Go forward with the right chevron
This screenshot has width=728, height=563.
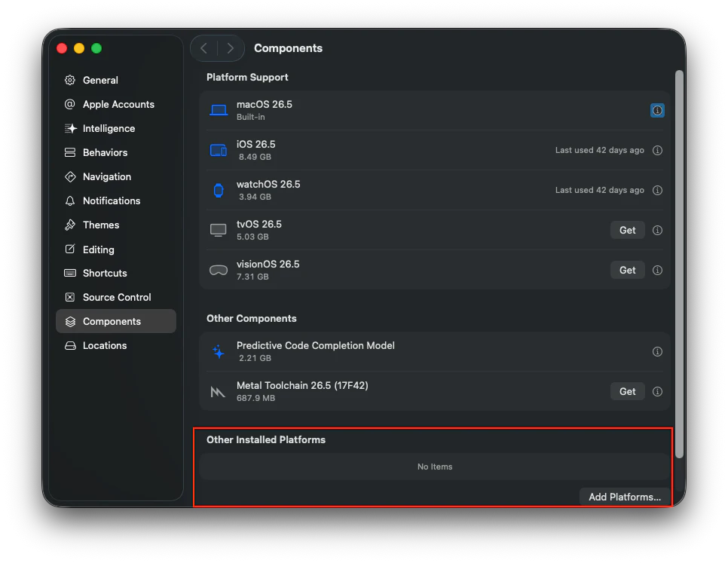pos(231,48)
